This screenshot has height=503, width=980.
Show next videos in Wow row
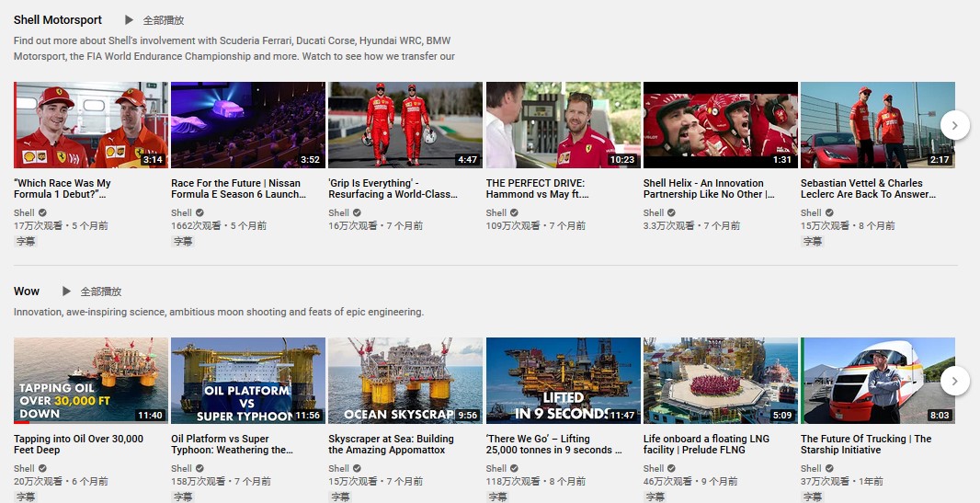pyautogui.click(x=954, y=381)
